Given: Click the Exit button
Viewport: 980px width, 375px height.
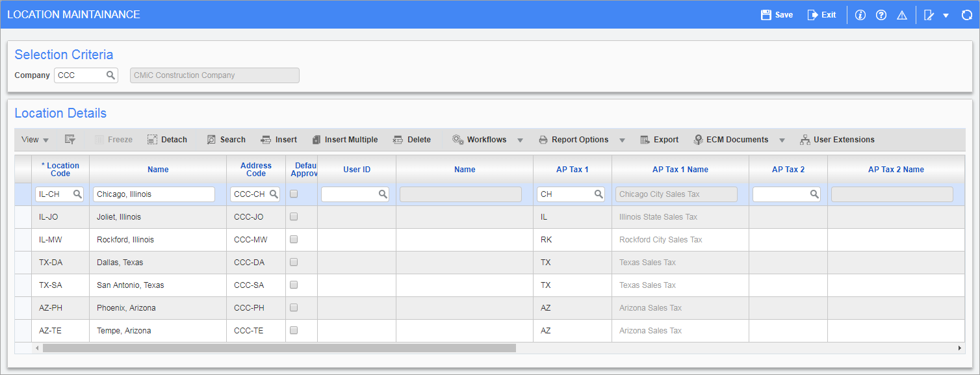Looking at the screenshot, I should point(821,15).
